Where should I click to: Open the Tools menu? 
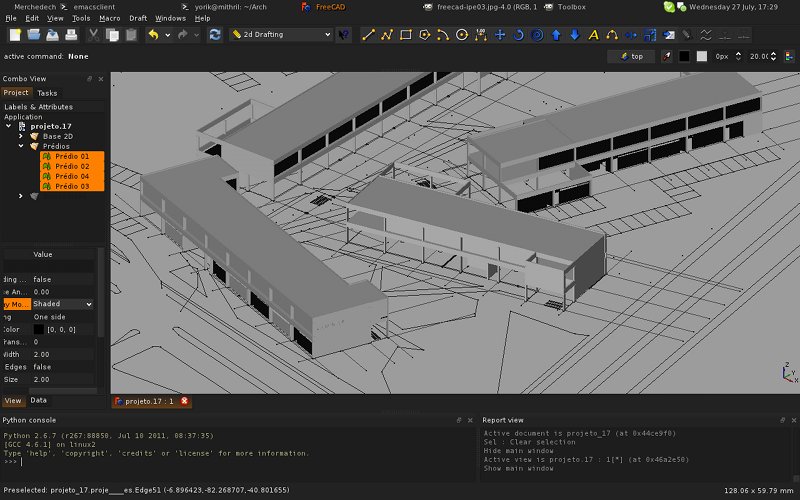point(81,18)
